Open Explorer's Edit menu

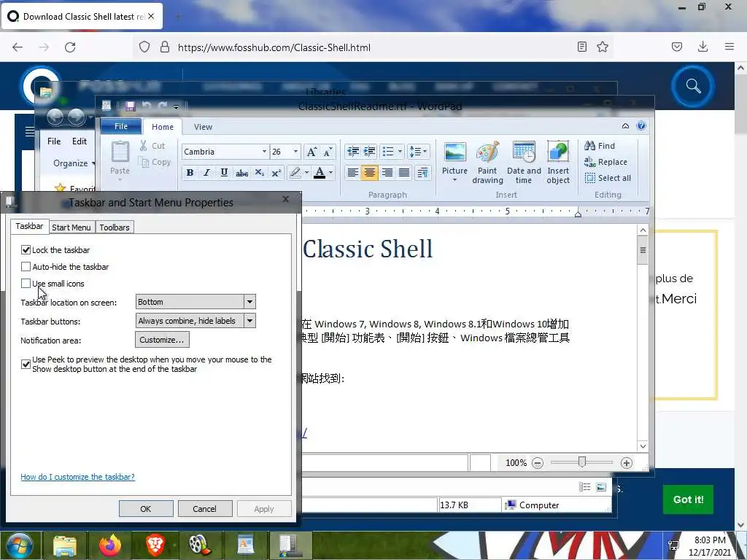pyautogui.click(x=79, y=141)
